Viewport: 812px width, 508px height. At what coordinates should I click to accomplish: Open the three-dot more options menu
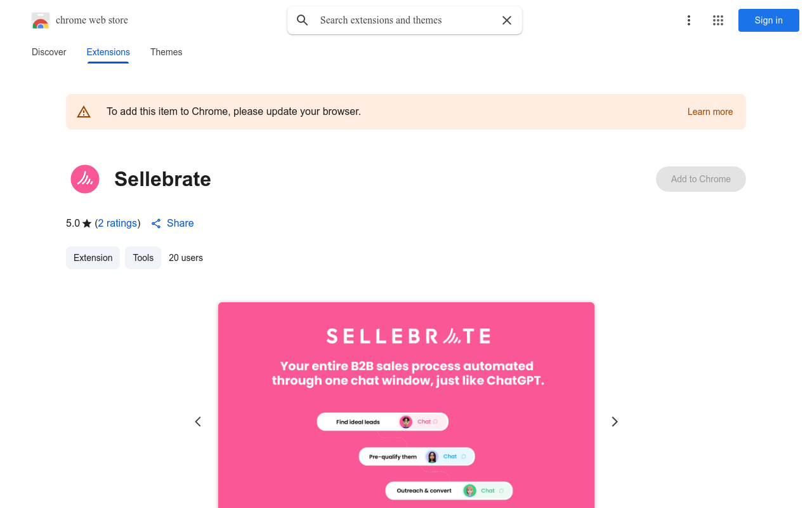pyautogui.click(x=688, y=20)
